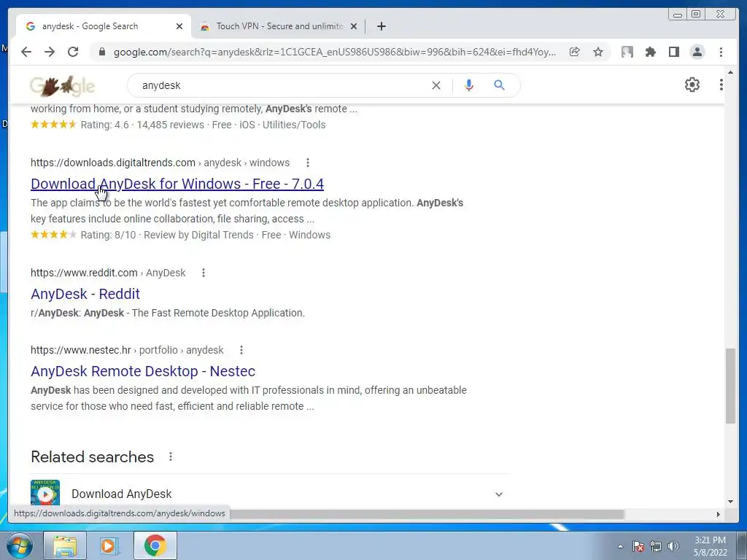Screen dimensions: 747x560
Task: Close the Touch VPN tab
Action: (x=354, y=26)
